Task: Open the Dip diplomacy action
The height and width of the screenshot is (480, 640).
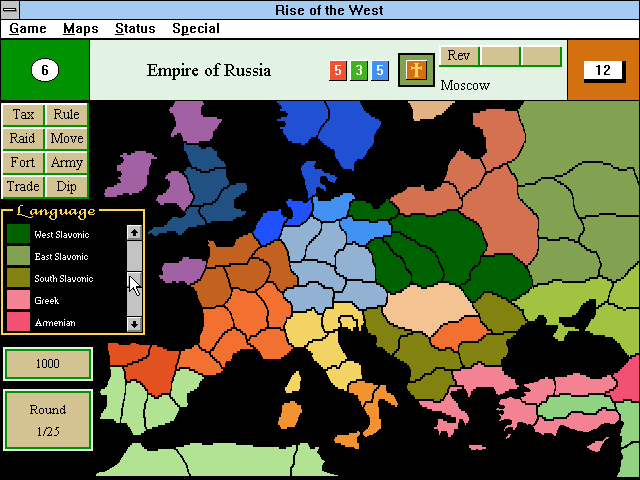Action: tap(67, 187)
